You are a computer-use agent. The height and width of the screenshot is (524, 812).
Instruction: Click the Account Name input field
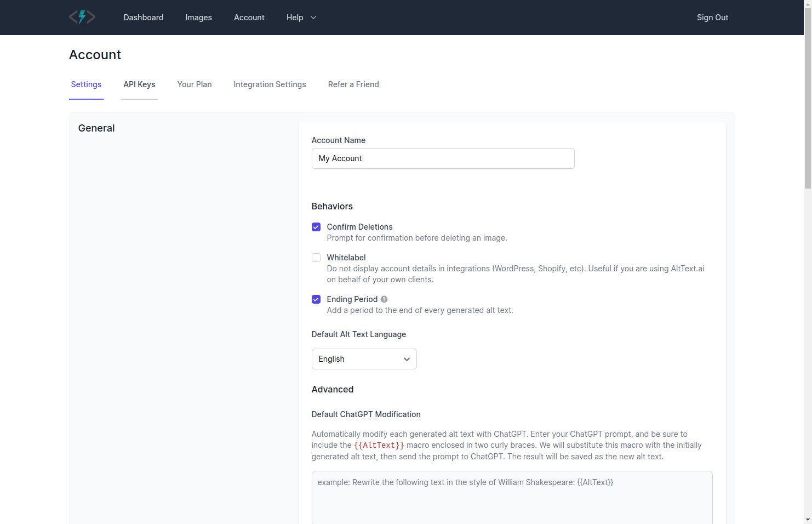443,158
